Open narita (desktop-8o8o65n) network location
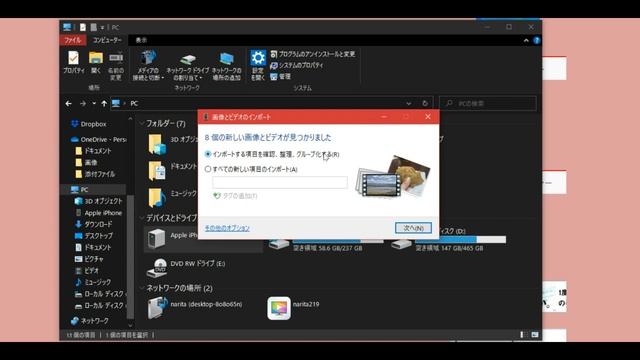Viewport: 640px width, 360px height. click(195, 308)
